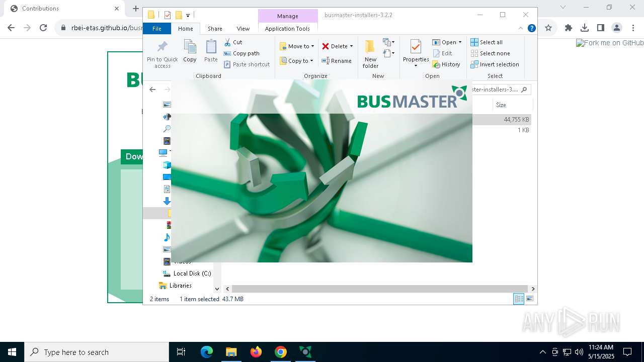644x362 pixels.
Task: Click Pin to Quick access in ribbon
Action: 162,54
